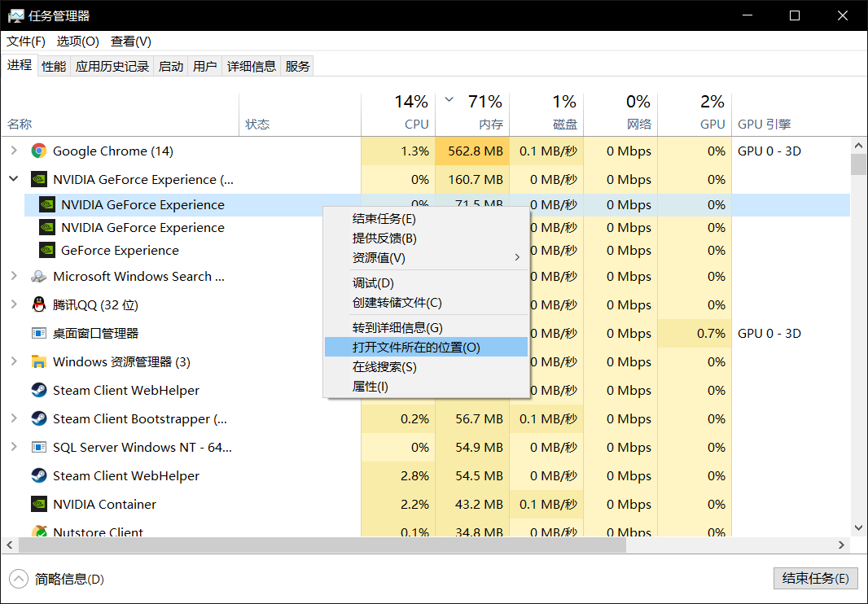Expand the Google Chrome process group
The image size is (868, 604).
(14, 151)
